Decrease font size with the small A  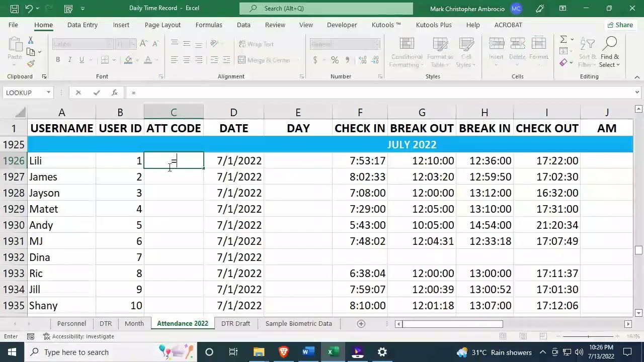(154, 44)
